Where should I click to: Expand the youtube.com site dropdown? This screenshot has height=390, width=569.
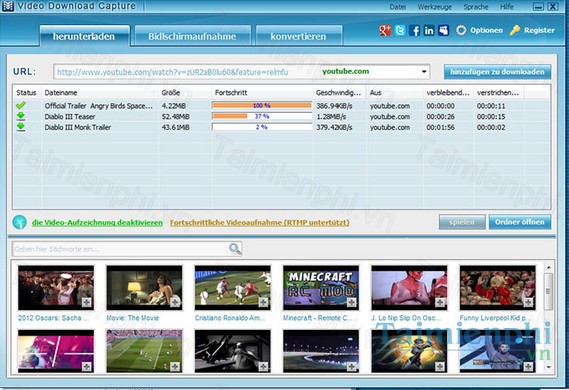coord(424,71)
